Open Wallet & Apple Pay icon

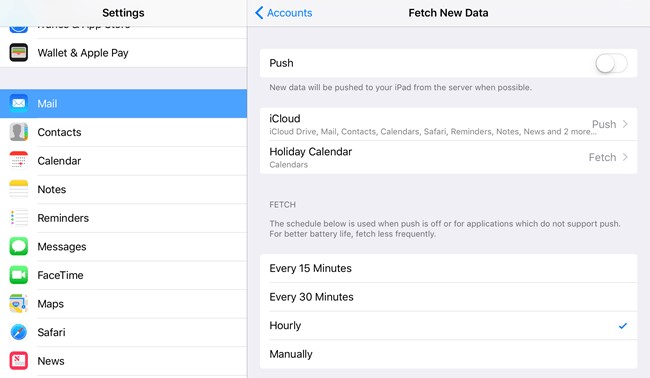(19, 53)
